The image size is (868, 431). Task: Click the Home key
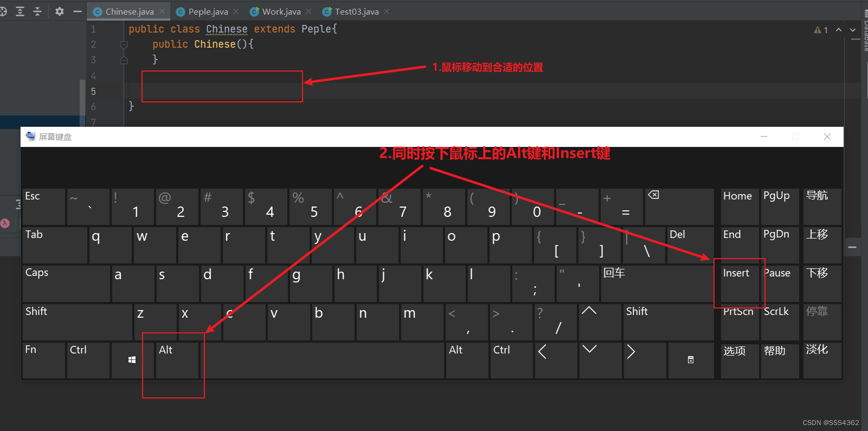740,207
